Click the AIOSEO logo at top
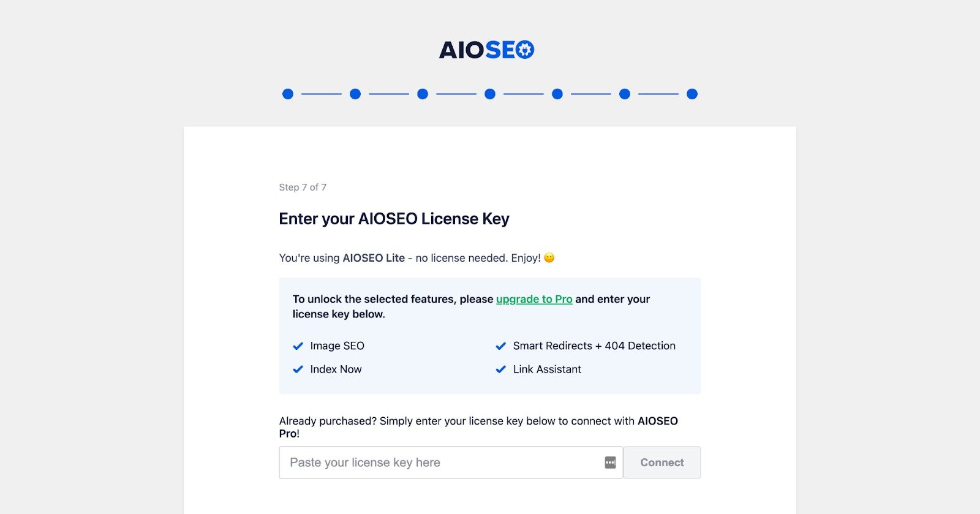Screen dimensions: 980x514 tap(486, 50)
